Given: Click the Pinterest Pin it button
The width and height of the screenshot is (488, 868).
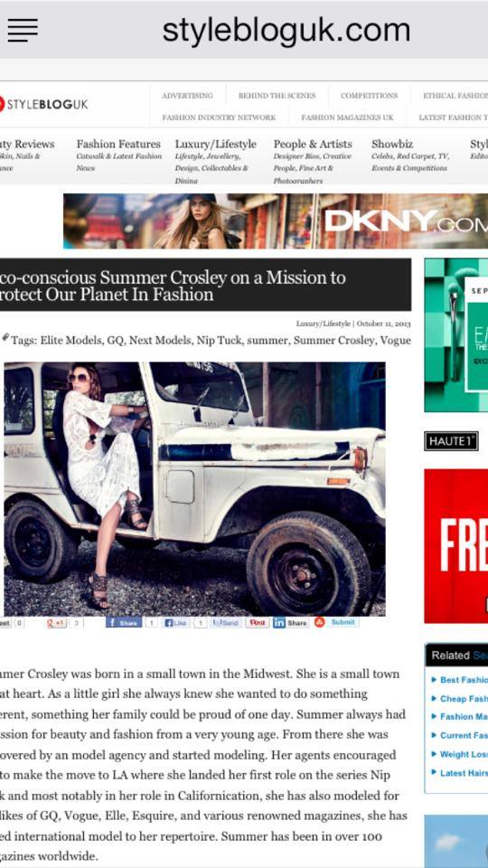Looking at the screenshot, I should [x=258, y=623].
